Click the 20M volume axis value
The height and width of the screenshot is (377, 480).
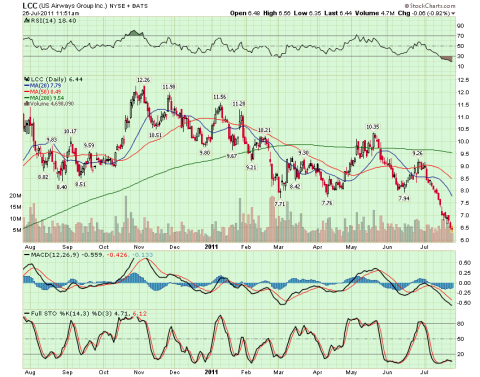point(15,196)
